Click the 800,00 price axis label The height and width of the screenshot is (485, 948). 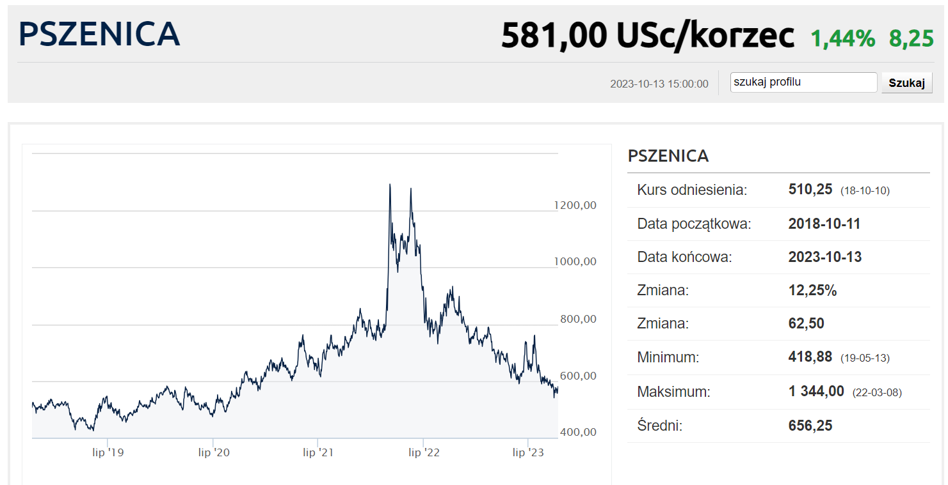coord(575,319)
